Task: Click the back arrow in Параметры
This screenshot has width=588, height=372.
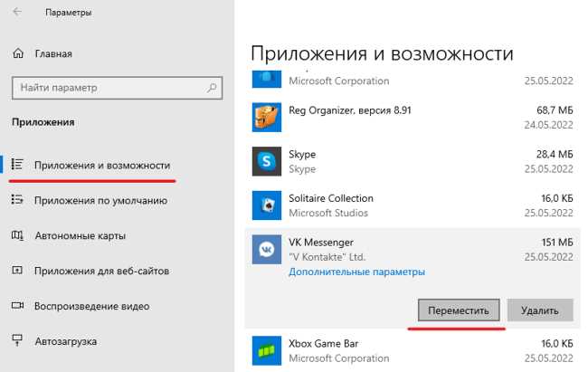Action: point(17,12)
